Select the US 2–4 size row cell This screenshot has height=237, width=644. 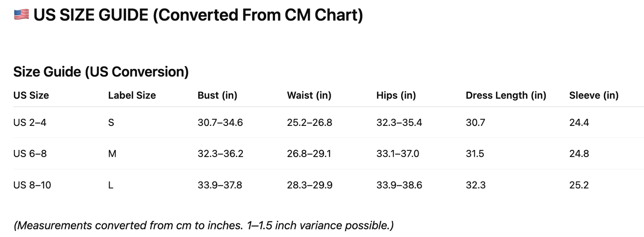coord(30,122)
